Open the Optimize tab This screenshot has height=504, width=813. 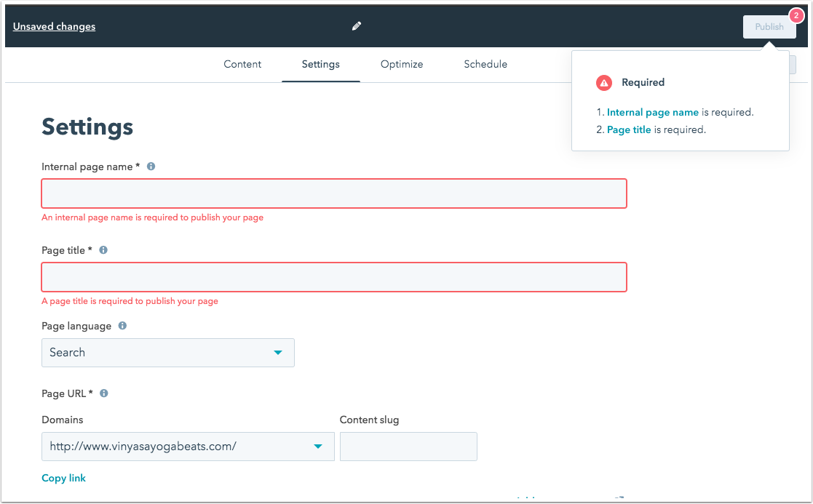401,64
